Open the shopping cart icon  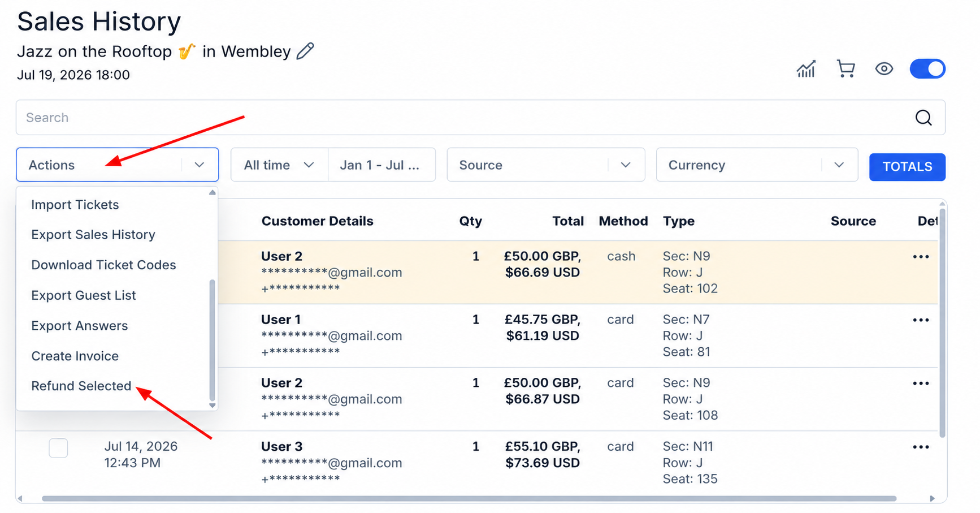pos(845,69)
